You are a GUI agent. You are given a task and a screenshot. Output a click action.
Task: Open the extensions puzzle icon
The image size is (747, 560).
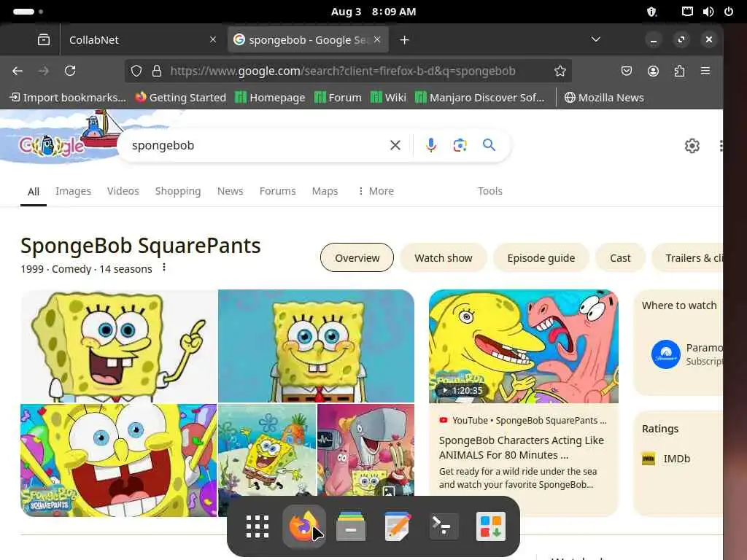click(679, 71)
